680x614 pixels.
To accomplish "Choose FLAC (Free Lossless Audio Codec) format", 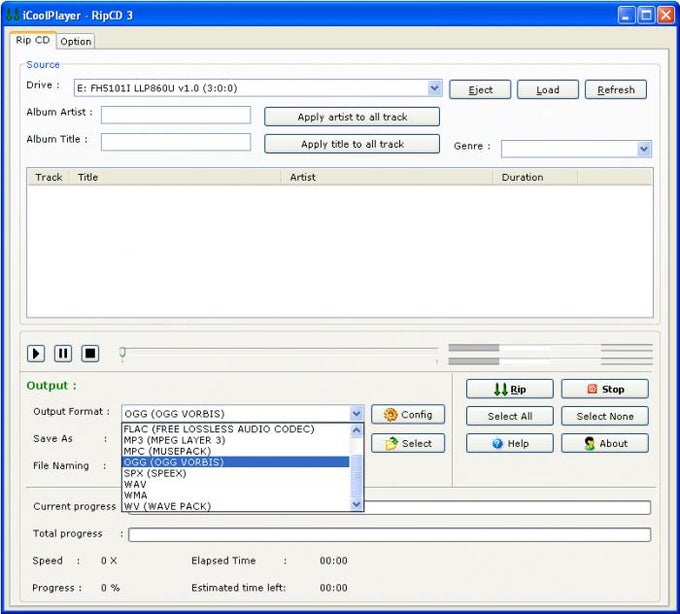I will coord(235,429).
